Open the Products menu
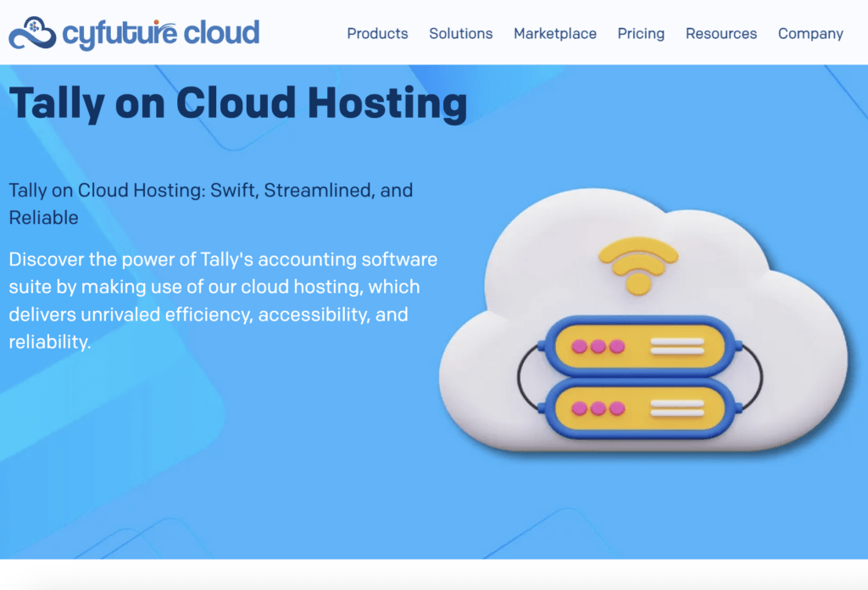Viewport: 868px width, 590px height. (x=377, y=34)
